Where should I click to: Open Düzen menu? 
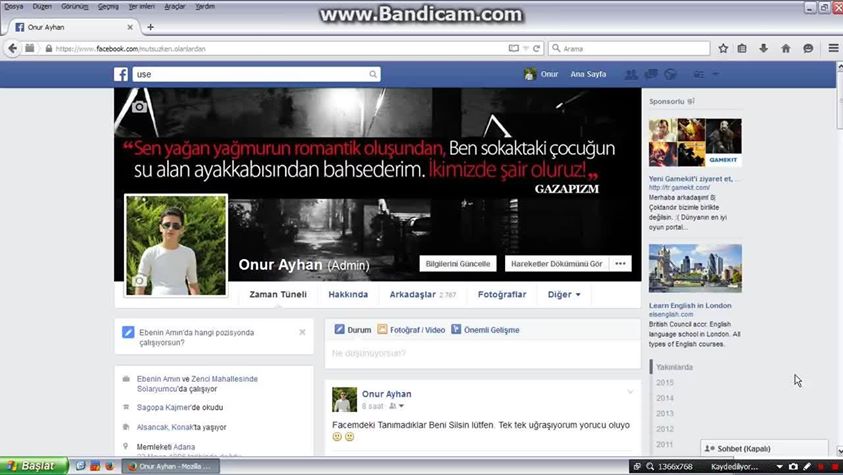click(x=42, y=6)
